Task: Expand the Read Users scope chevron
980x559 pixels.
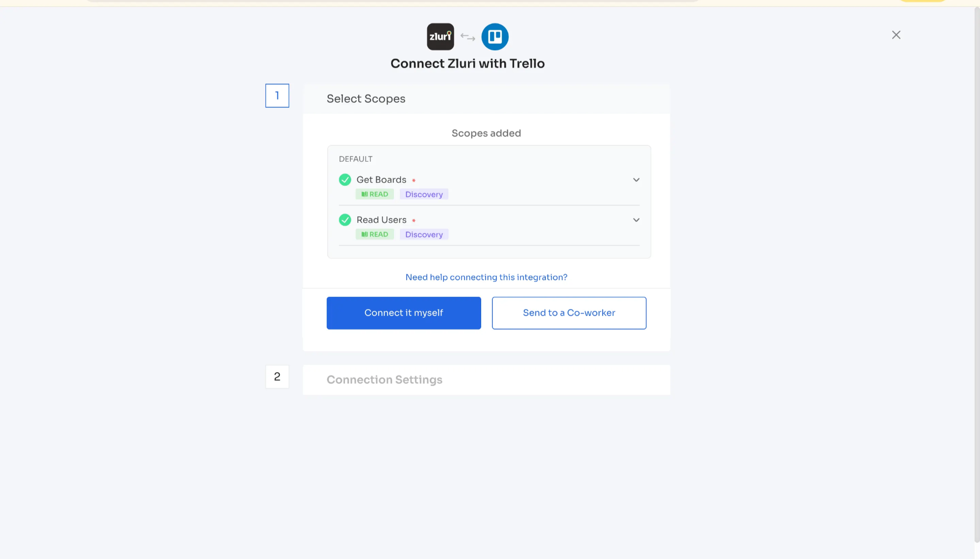Action: (636, 220)
